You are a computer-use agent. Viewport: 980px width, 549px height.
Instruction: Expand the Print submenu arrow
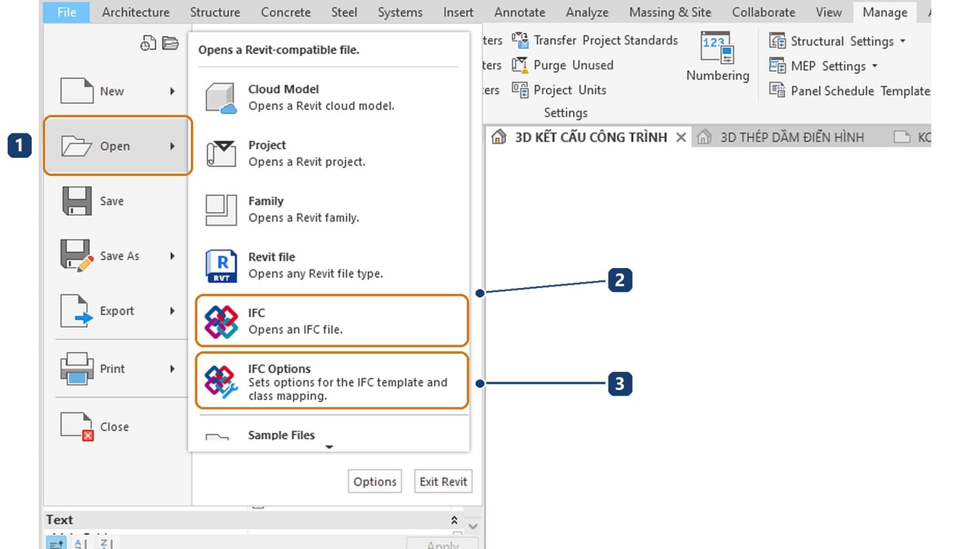[x=172, y=369]
